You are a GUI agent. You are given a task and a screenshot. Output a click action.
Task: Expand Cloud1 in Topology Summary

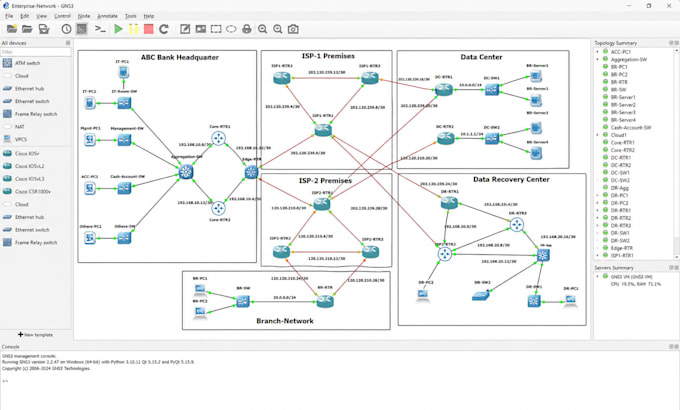[x=598, y=135]
